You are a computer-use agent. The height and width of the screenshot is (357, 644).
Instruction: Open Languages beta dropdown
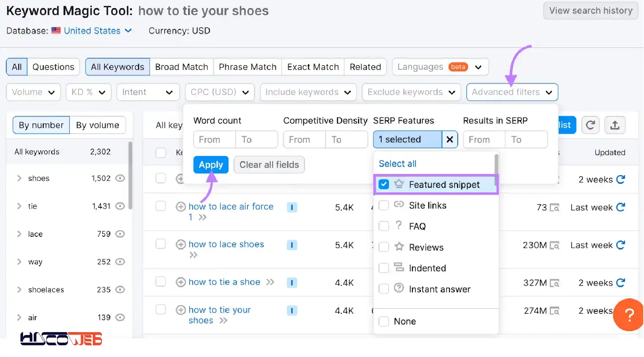[x=440, y=67]
